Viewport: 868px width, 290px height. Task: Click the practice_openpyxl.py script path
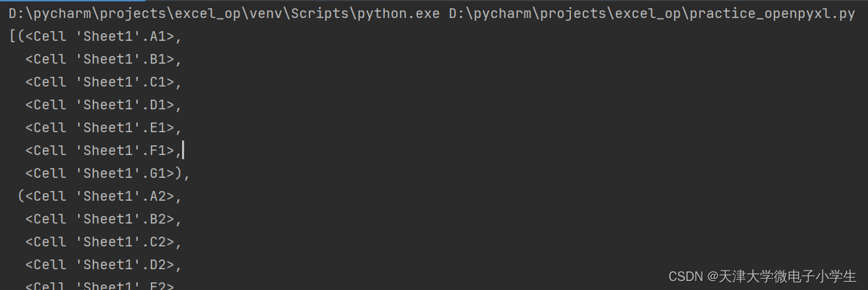[x=652, y=14]
